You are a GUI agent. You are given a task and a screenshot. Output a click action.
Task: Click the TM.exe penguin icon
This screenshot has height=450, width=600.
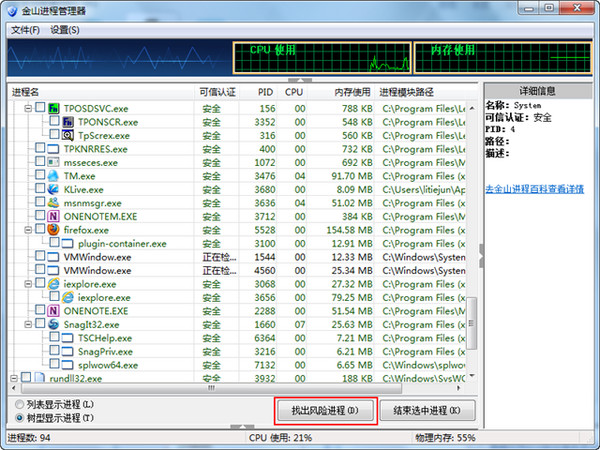tap(54, 175)
